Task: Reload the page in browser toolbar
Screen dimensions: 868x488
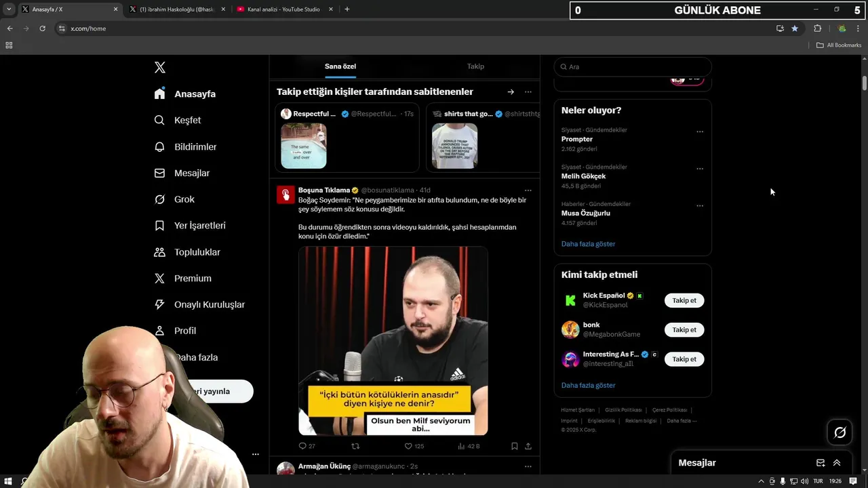Action: [42, 28]
